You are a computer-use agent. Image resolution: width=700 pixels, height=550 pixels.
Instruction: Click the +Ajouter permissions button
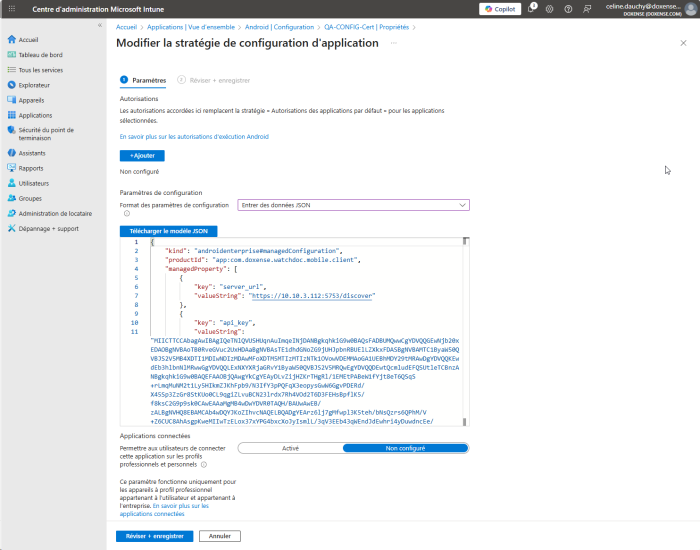point(142,156)
